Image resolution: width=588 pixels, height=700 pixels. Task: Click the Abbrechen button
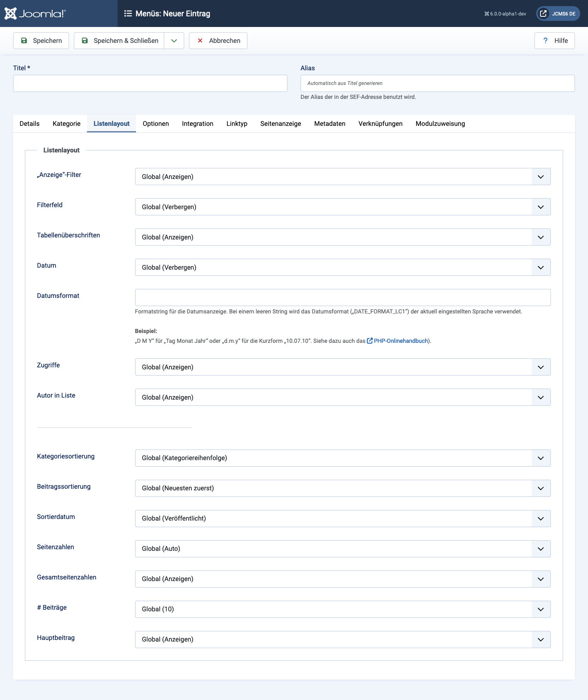point(218,40)
